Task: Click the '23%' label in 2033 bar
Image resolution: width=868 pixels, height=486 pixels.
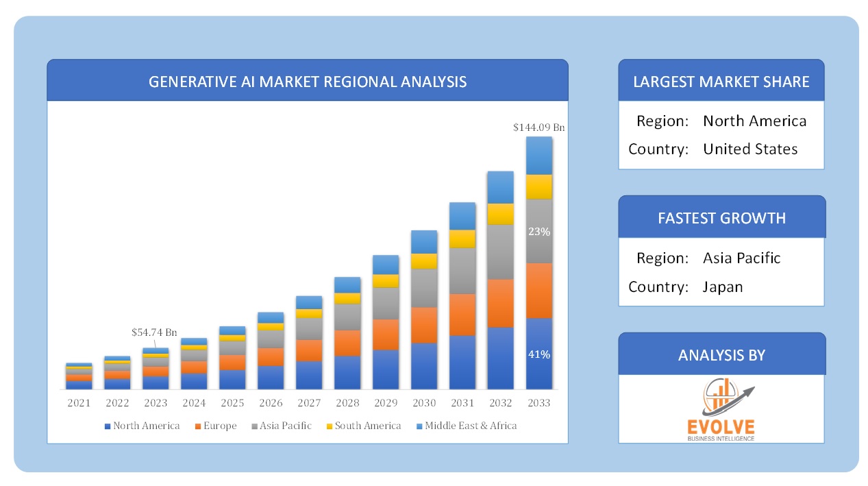Action: [x=539, y=232]
